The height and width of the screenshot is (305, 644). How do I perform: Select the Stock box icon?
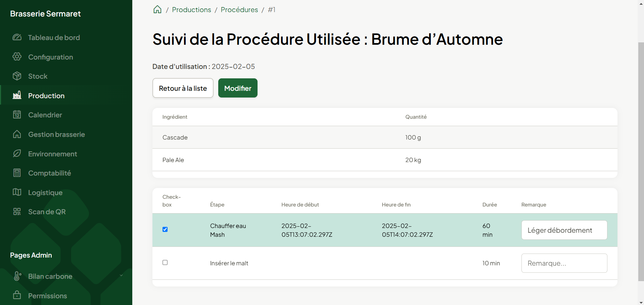pos(17,76)
